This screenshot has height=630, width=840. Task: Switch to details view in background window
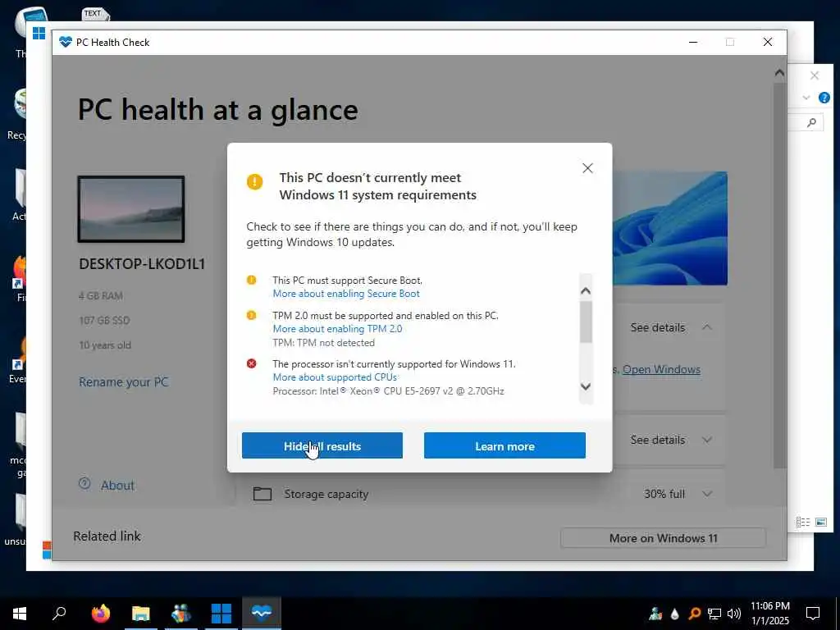pos(802,522)
